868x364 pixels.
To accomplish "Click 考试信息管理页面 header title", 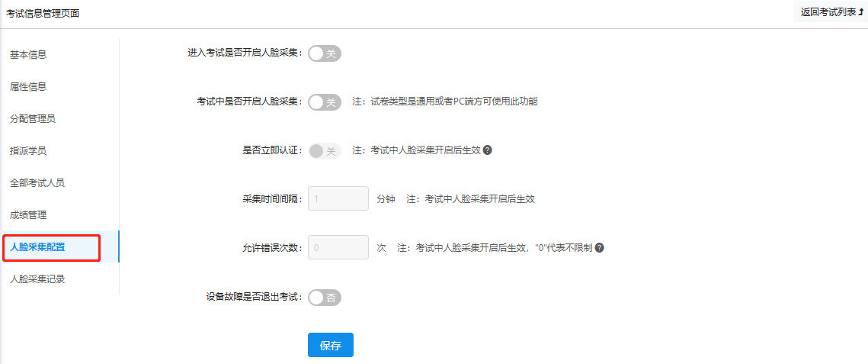I will pyautogui.click(x=43, y=13).
